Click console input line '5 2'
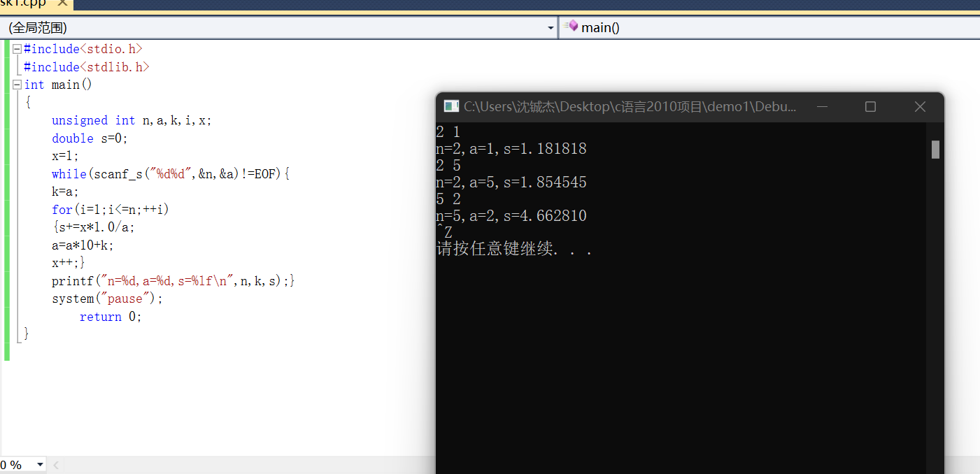The image size is (980, 474). click(x=448, y=199)
